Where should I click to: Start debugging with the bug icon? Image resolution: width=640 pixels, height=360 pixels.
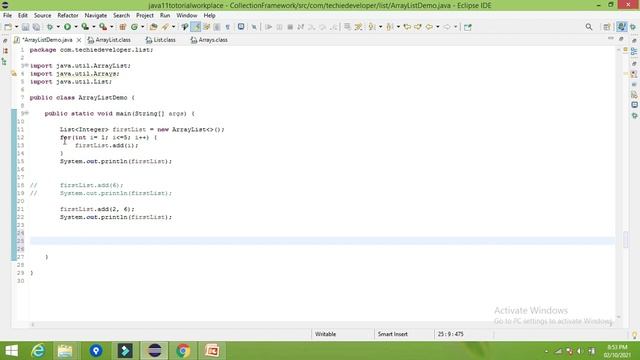(50, 27)
